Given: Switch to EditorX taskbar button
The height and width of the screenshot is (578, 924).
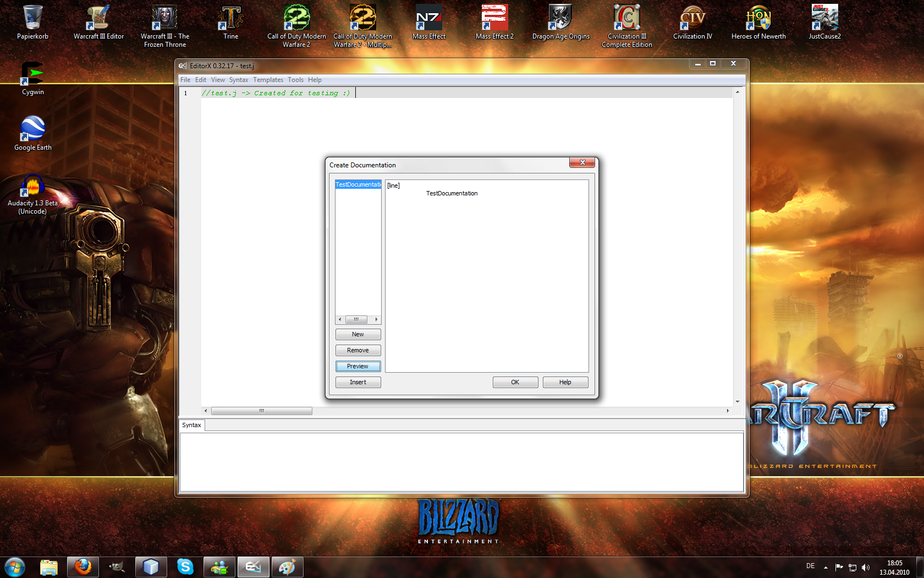Looking at the screenshot, I should [x=254, y=567].
